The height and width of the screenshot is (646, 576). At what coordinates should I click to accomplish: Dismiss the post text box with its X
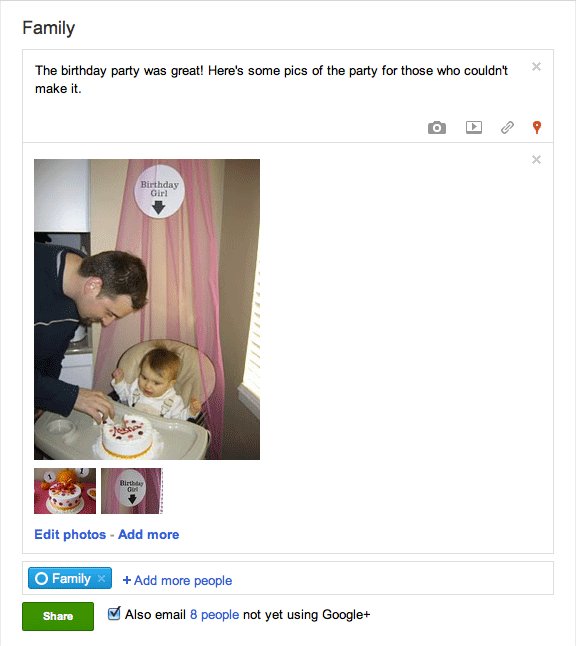click(x=536, y=67)
